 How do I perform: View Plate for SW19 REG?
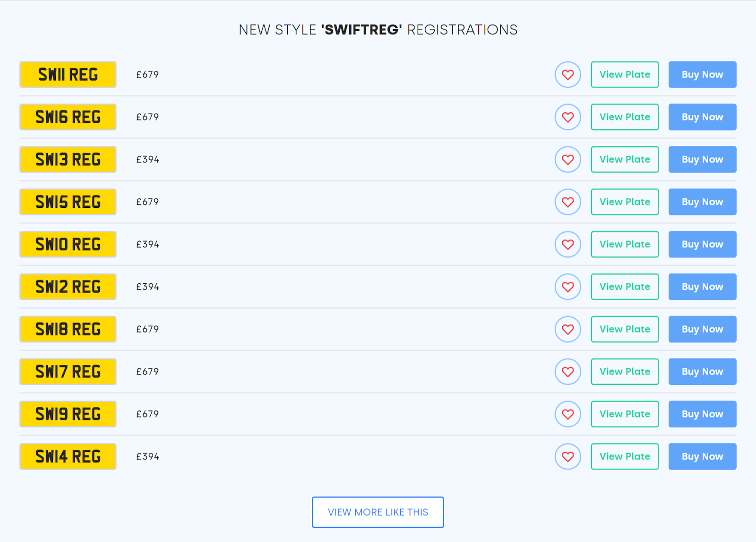pos(625,414)
